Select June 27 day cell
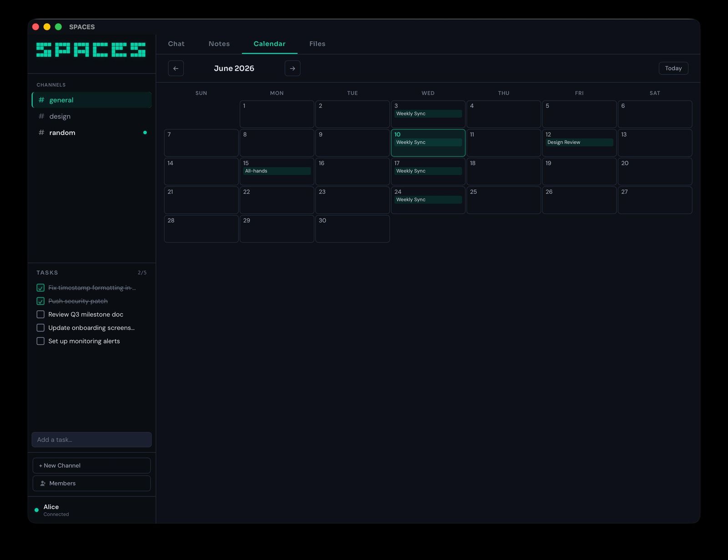 655,200
